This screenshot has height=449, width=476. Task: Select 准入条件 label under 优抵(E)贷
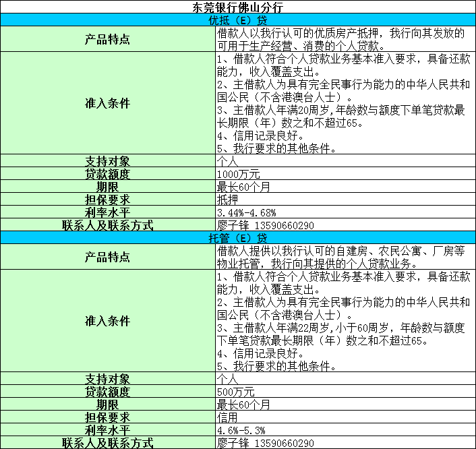pos(108,103)
